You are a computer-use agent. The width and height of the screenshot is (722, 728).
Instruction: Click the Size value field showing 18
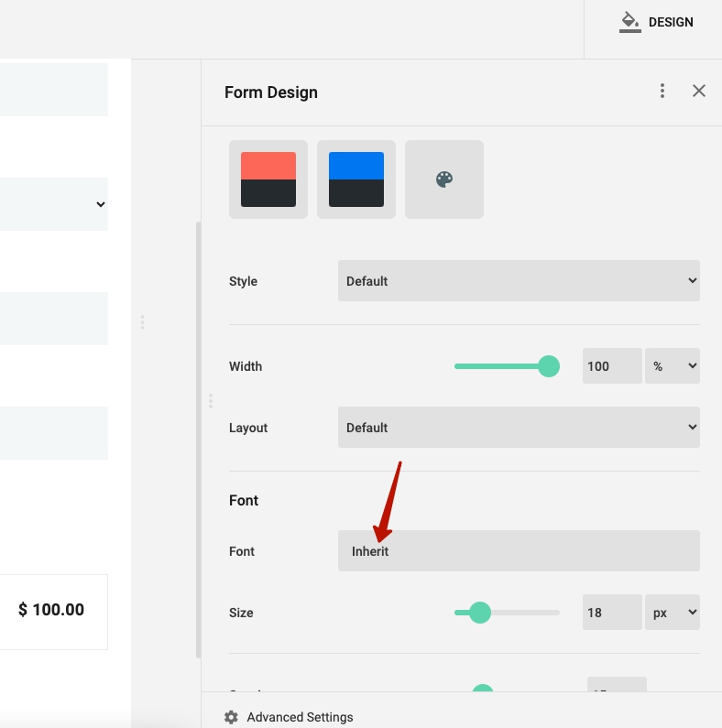(612, 613)
